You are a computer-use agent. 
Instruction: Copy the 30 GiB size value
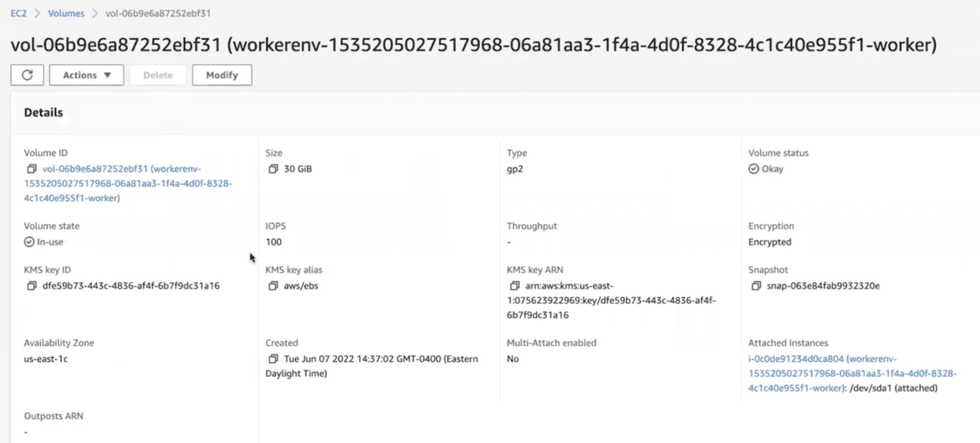[273, 169]
